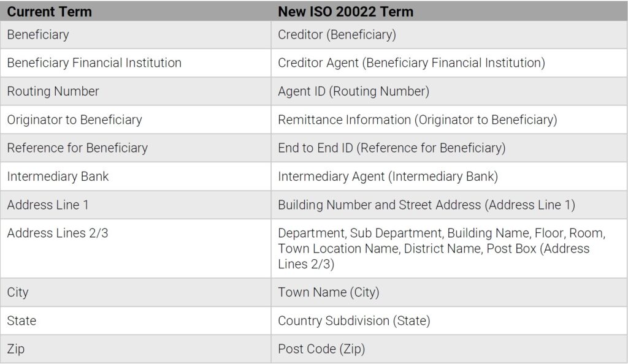Select the "Address Lines 2/3" cell
628x364 pixels.
click(58, 233)
